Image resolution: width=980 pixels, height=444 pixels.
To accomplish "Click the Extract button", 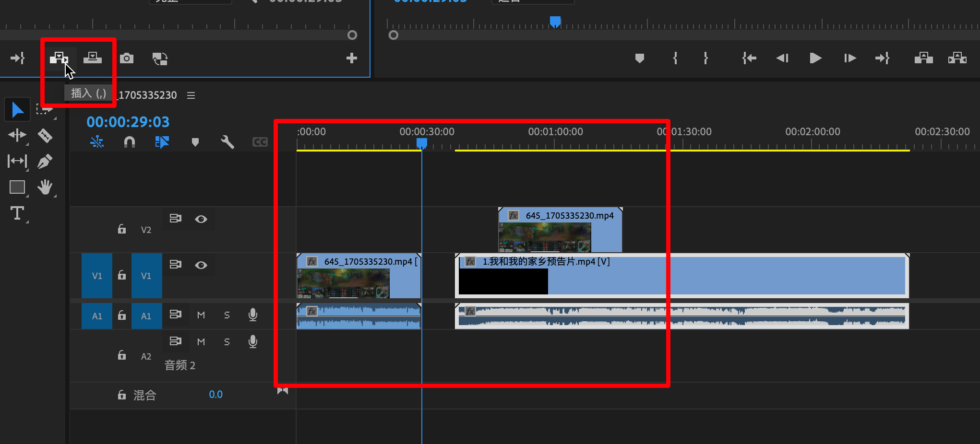I will click(x=957, y=58).
